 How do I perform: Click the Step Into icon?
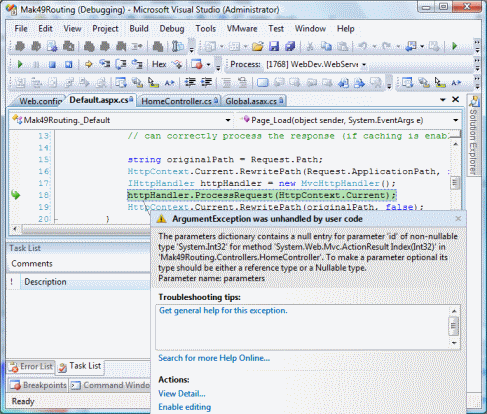tap(105, 63)
